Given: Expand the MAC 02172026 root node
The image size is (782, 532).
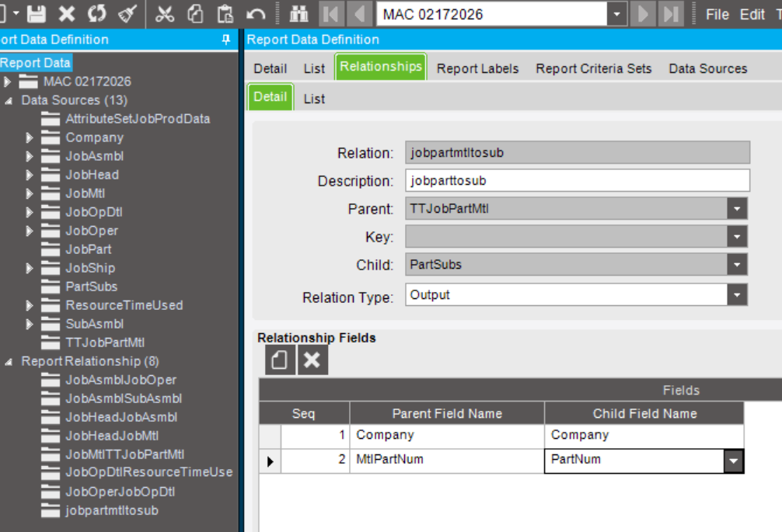Looking at the screenshot, I should click(7, 82).
